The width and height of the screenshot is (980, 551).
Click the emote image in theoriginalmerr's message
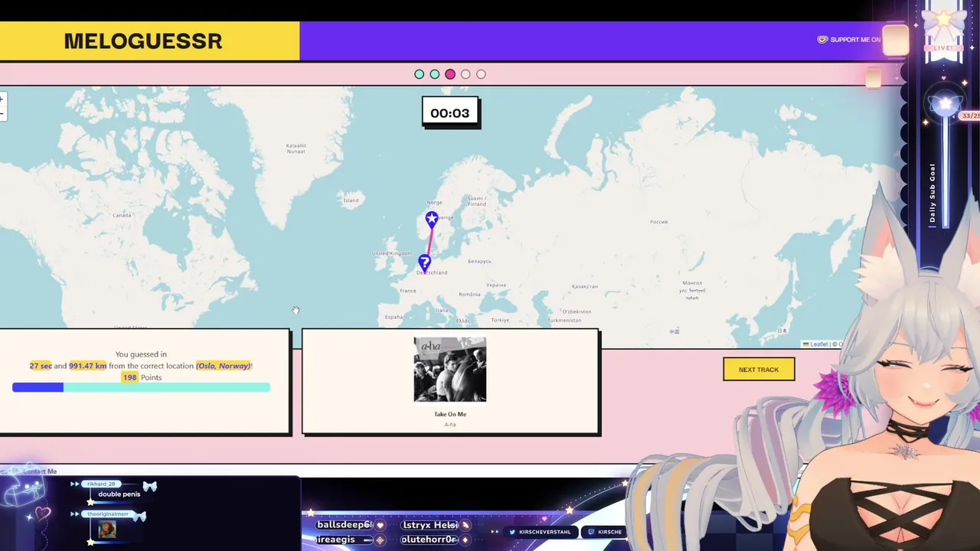coord(107,530)
